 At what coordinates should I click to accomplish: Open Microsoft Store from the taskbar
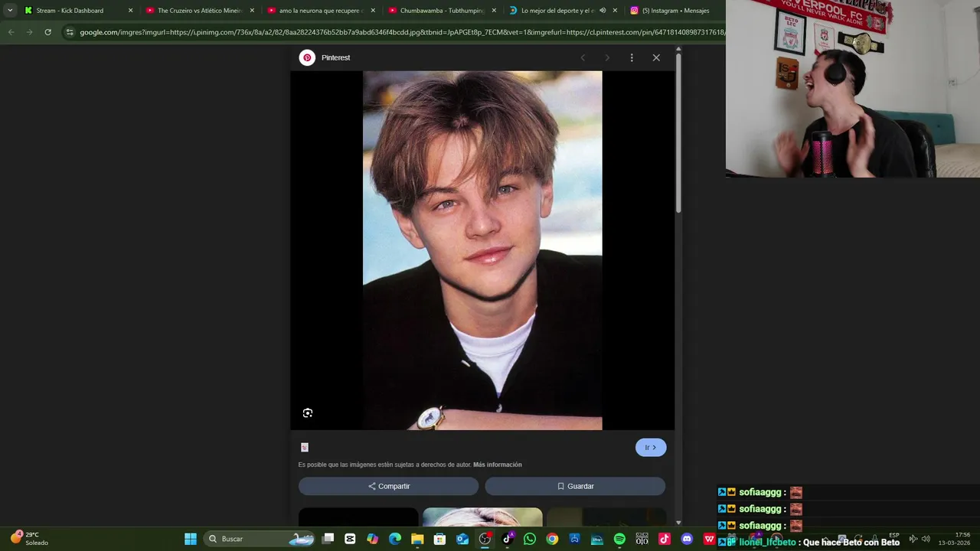point(439,539)
